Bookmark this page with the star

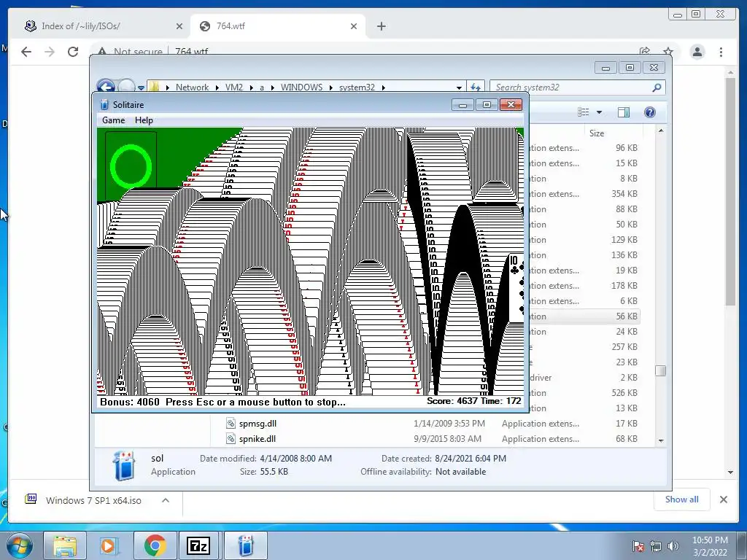668,52
